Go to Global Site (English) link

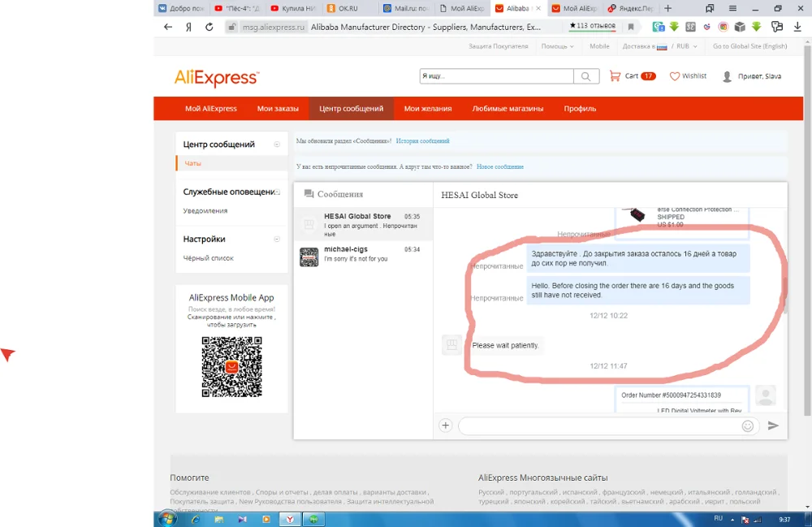749,46
